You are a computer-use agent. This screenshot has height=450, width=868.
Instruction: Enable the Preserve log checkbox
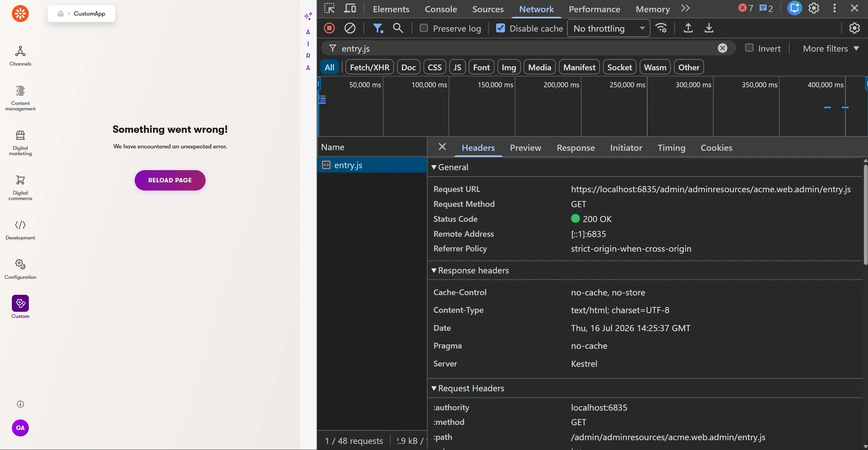pyautogui.click(x=424, y=28)
